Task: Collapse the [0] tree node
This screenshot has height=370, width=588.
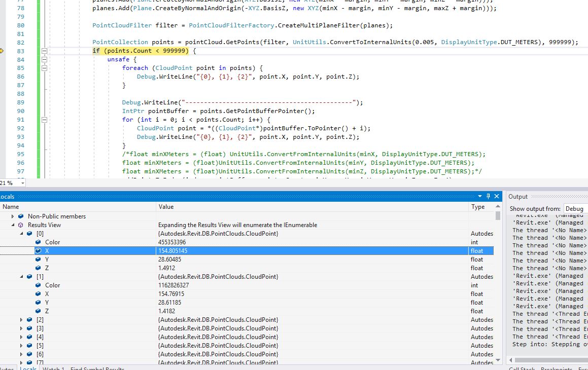Action: click(x=21, y=233)
